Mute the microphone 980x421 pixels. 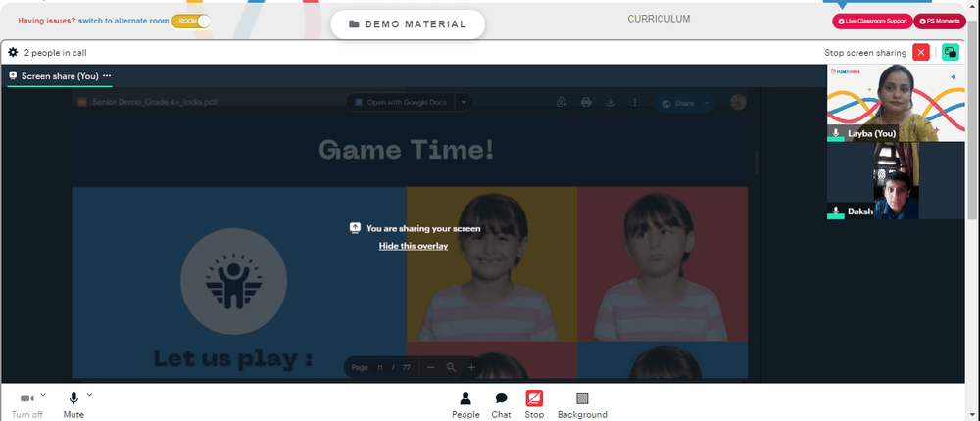[x=73, y=404]
